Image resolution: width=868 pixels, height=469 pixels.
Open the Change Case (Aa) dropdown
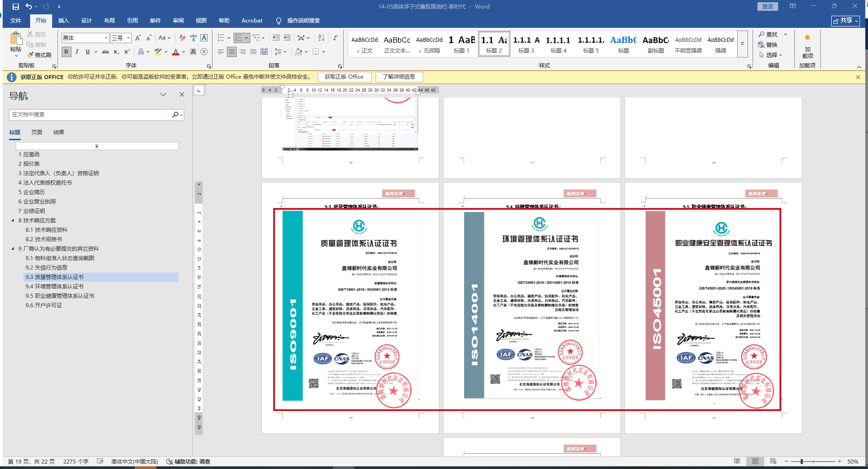coord(164,38)
